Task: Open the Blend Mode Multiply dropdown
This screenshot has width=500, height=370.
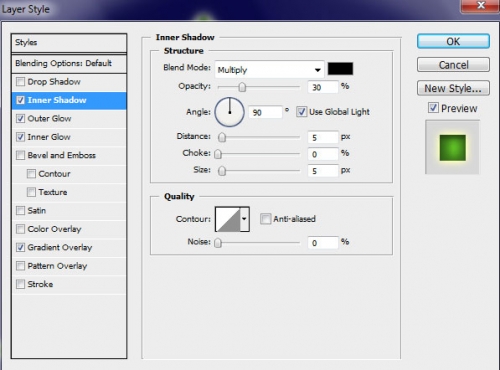Action: (x=269, y=70)
